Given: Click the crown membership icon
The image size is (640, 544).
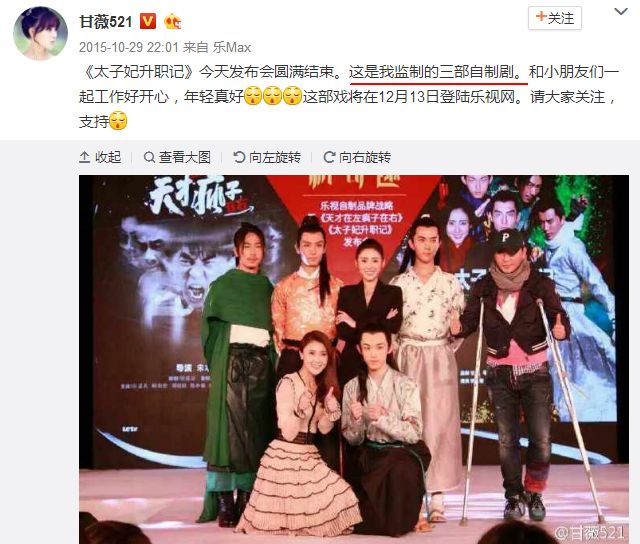Looking at the screenshot, I should click(172, 21).
